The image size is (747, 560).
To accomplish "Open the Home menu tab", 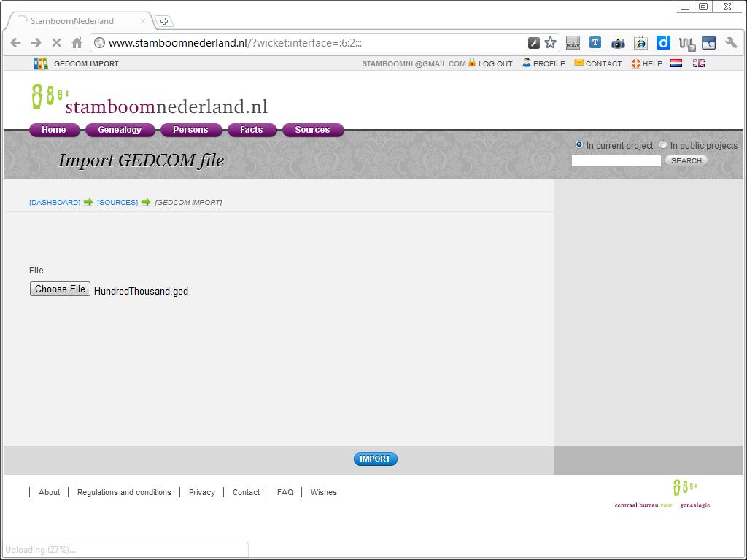I will click(x=54, y=130).
